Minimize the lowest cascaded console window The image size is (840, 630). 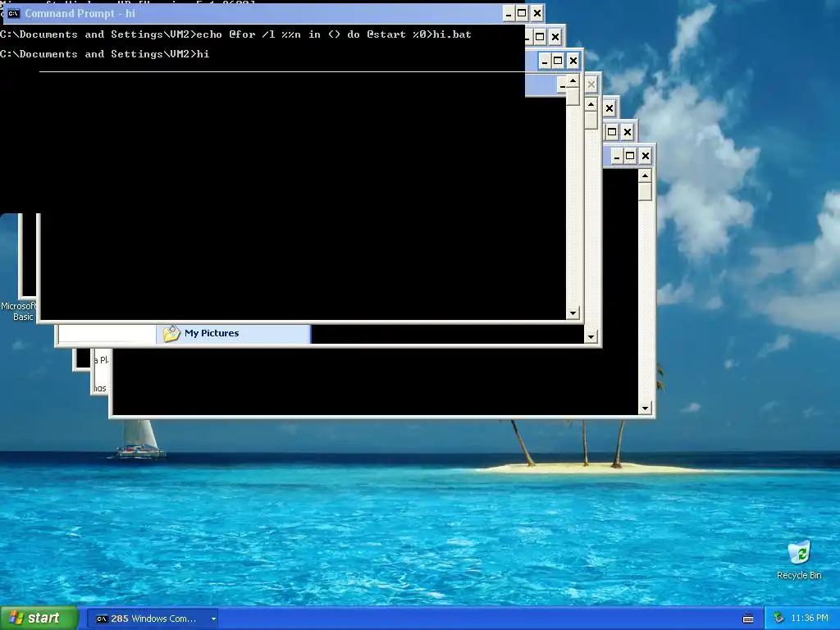pyautogui.click(x=617, y=157)
